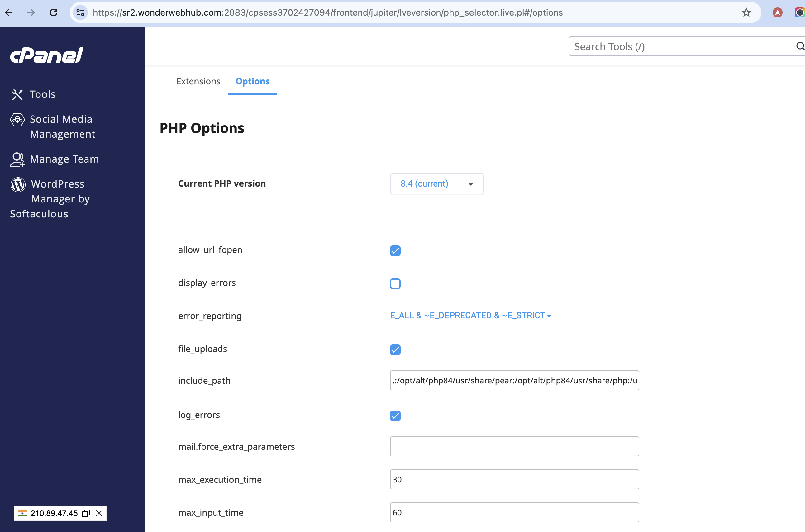805x532 pixels.
Task: Click the max_execution_time input field
Action: [514, 479]
